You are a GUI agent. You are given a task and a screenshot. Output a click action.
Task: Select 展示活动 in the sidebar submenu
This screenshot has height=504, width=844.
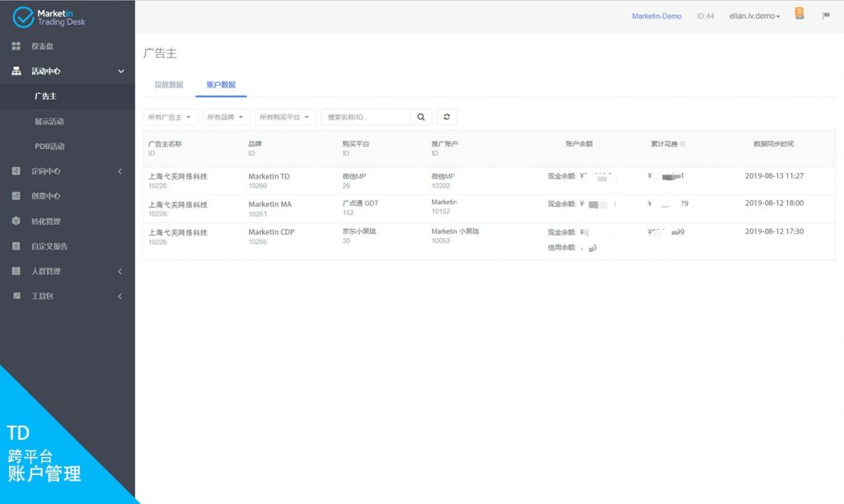coord(49,121)
